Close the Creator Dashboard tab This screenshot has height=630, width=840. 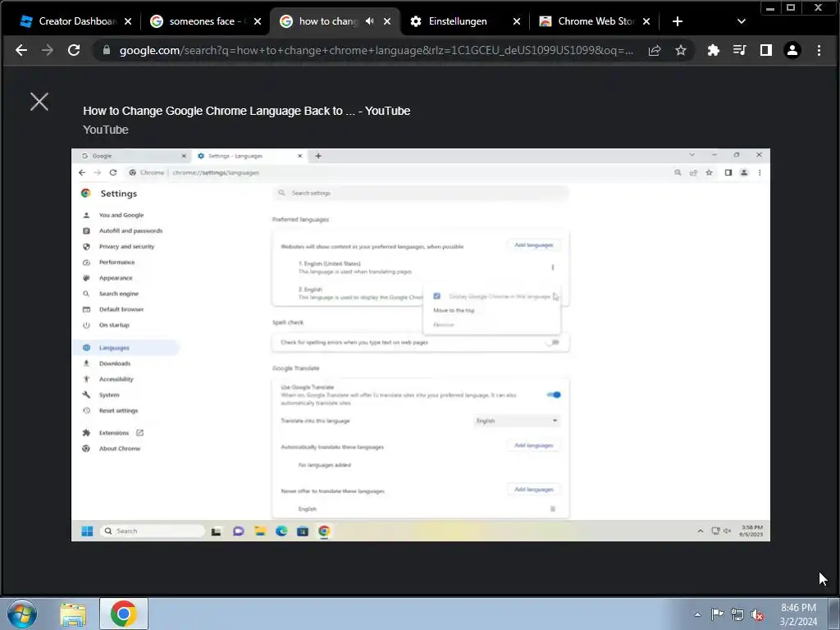click(x=127, y=21)
